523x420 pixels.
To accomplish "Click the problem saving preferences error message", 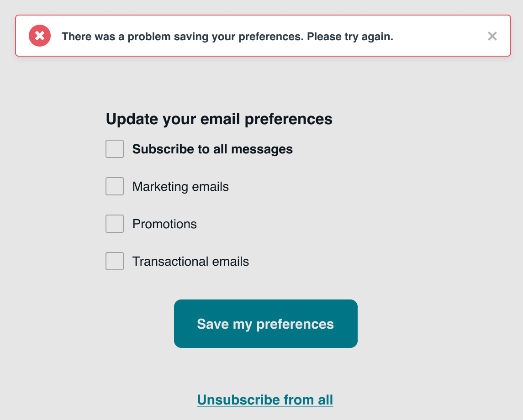I will 183,37.
